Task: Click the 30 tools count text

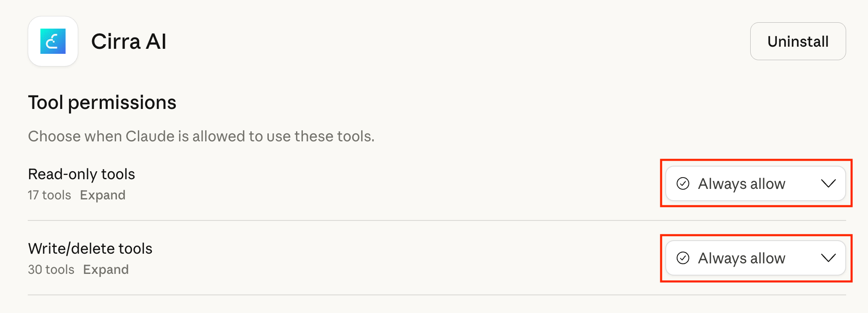Action: pyautogui.click(x=51, y=270)
